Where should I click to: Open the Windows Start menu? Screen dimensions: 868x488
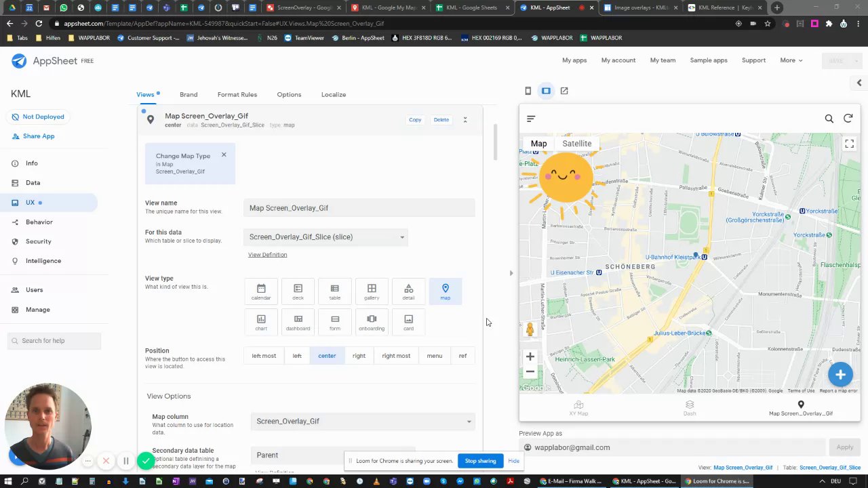click(9, 481)
